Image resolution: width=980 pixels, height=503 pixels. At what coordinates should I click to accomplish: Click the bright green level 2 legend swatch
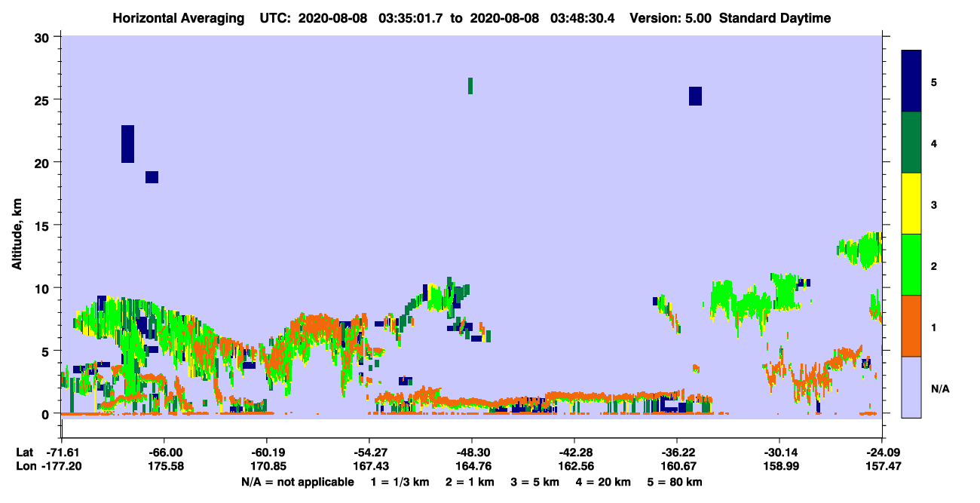point(911,265)
